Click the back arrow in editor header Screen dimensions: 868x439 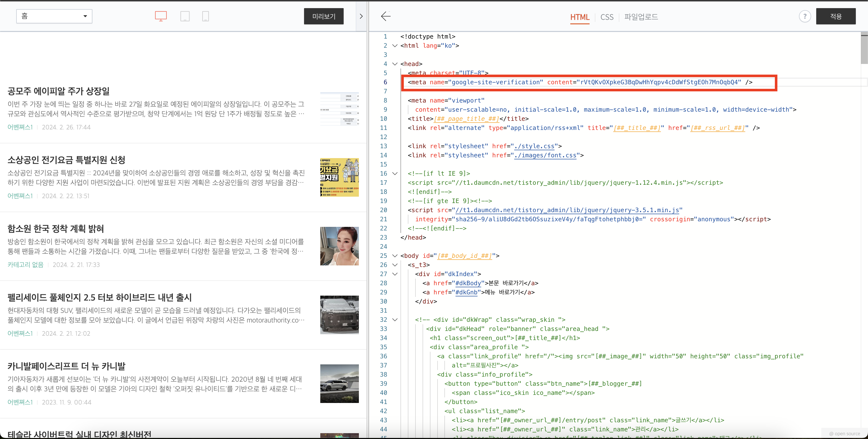(386, 16)
